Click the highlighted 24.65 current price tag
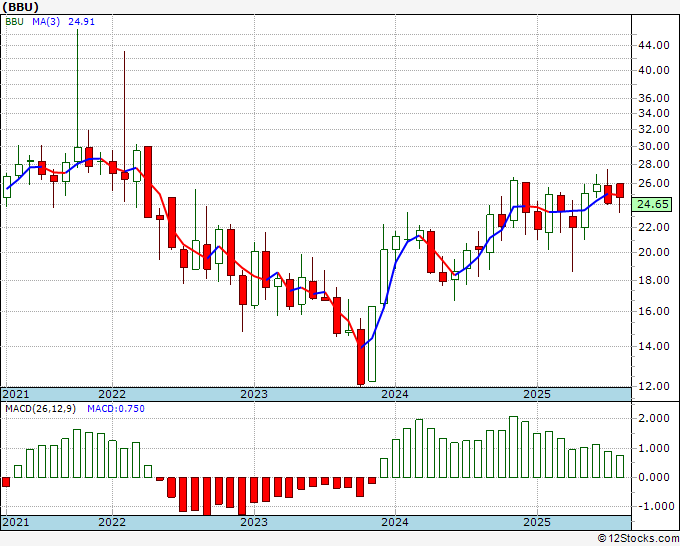This screenshot has height=546, width=680. [x=653, y=204]
